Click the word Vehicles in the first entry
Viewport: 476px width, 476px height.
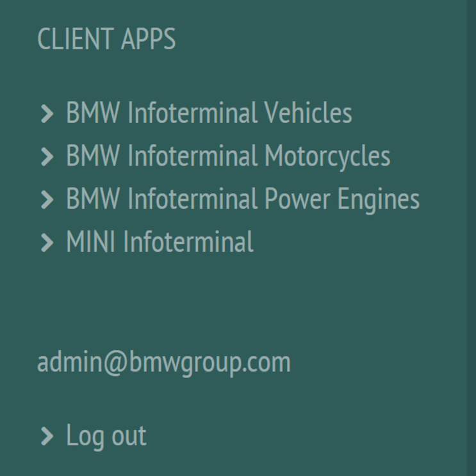coord(308,113)
